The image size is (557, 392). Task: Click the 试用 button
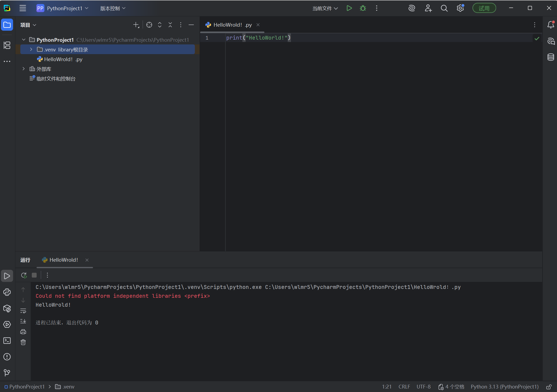pyautogui.click(x=484, y=8)
